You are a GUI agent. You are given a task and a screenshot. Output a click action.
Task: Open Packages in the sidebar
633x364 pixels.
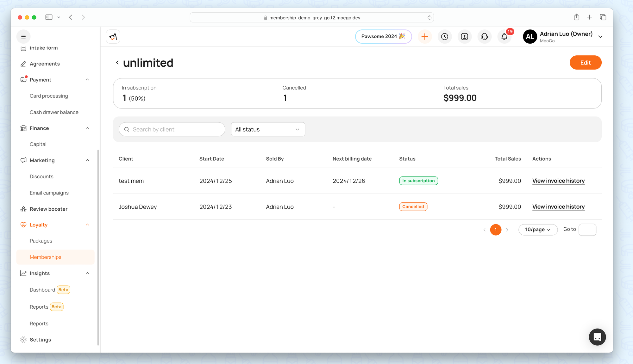coord(41,241)
